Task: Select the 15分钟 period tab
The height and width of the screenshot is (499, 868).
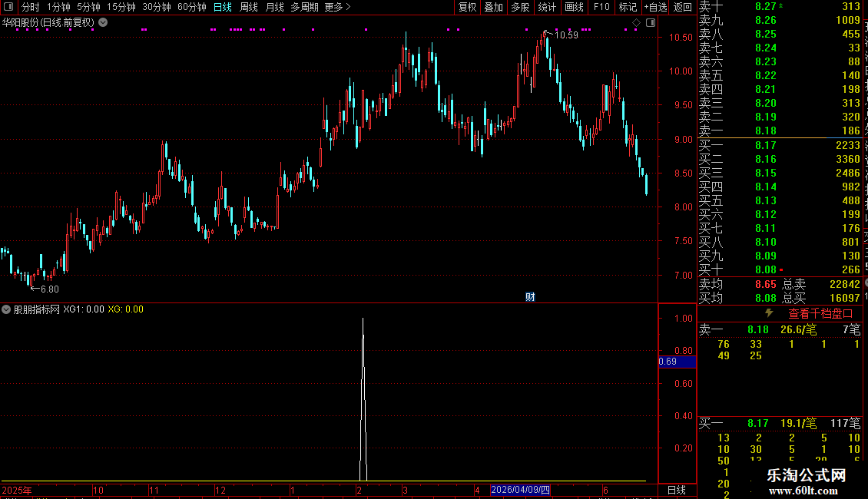Action: pos(121,7)
